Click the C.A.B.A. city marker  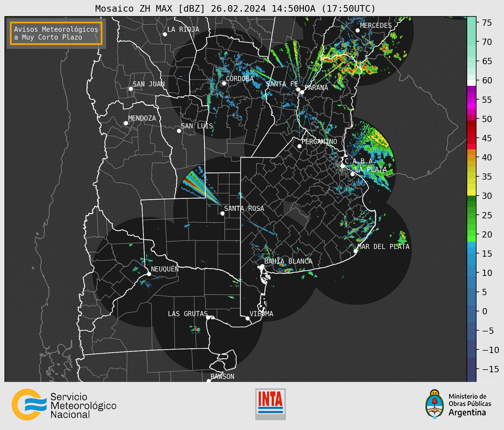click(x=343, y=166)
